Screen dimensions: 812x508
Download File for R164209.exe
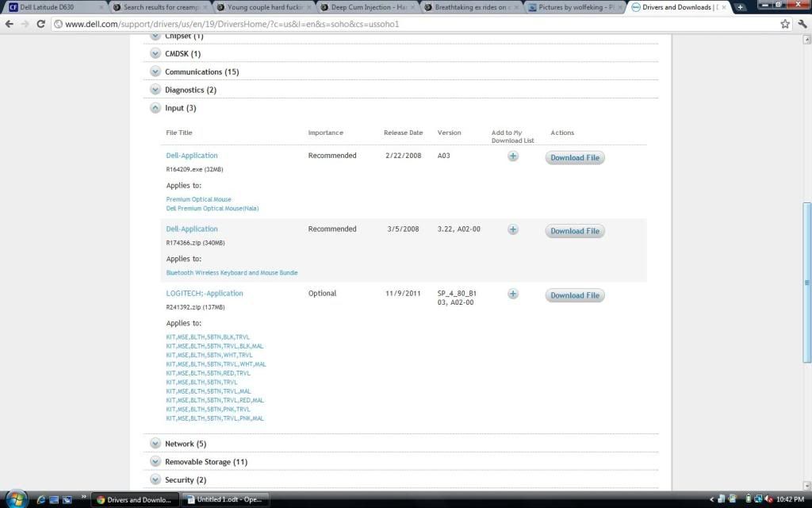pos(574,158)
